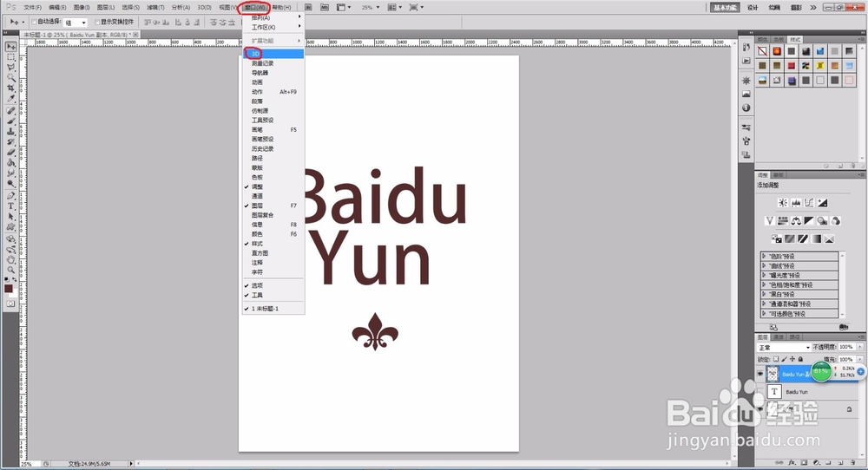Add a Curves adjustment
Screen dimensions: 868x470
point(809,203)
